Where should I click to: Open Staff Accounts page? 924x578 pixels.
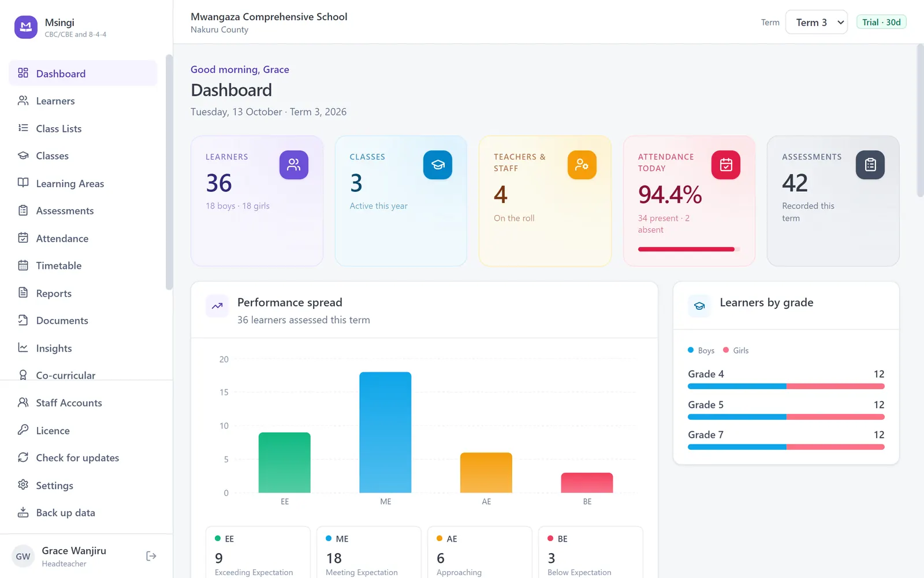coord(83,403)
